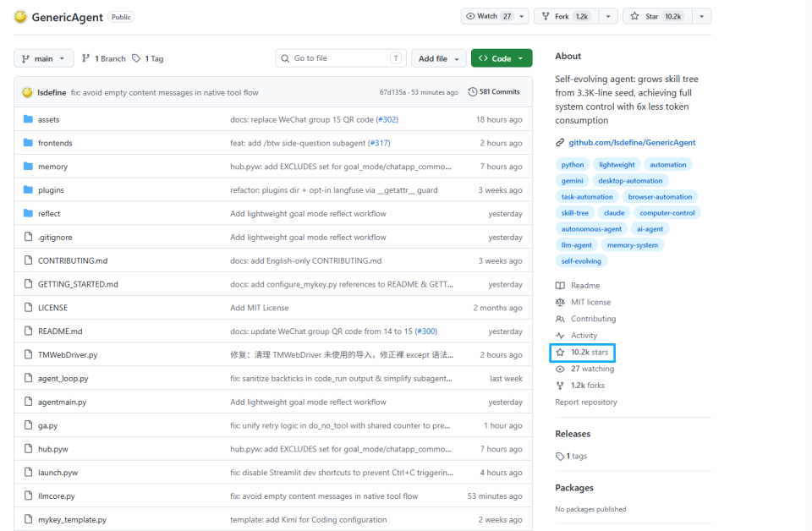Open the hub.pyw file
Screen dimensions: 812x531
click(52, 449)
